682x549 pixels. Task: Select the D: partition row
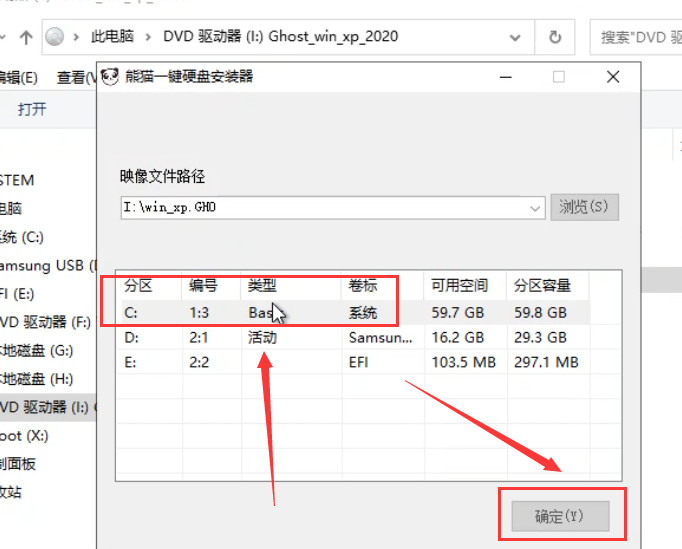[355, 338]
